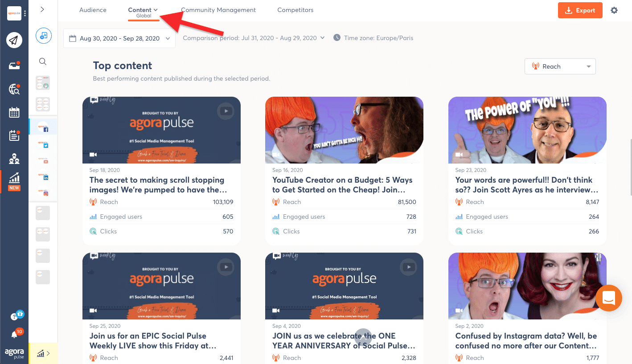This screenshot has height=364, width=632.
Task: Open the notifications bell icon
Action: (x=14, y=334)
